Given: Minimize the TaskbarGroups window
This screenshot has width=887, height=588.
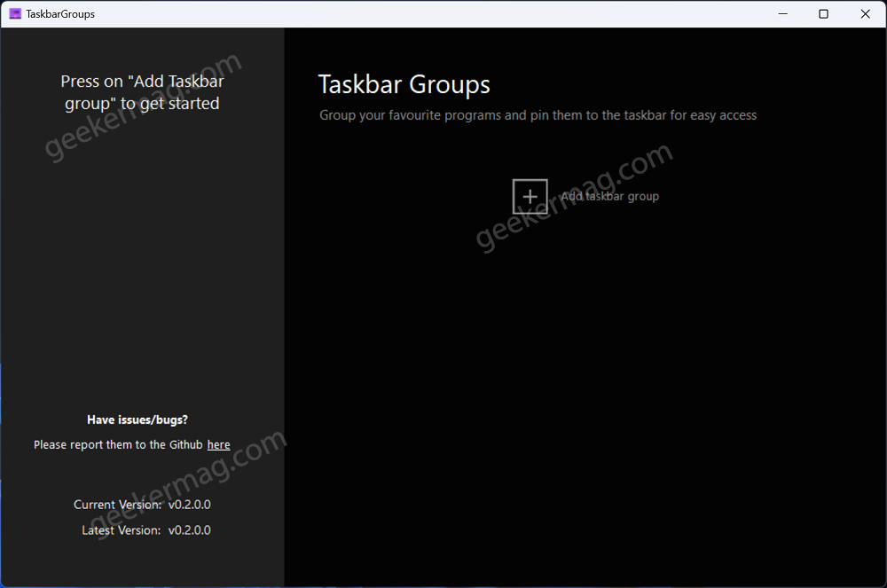Looking at the screenshot, I should 783,13.
